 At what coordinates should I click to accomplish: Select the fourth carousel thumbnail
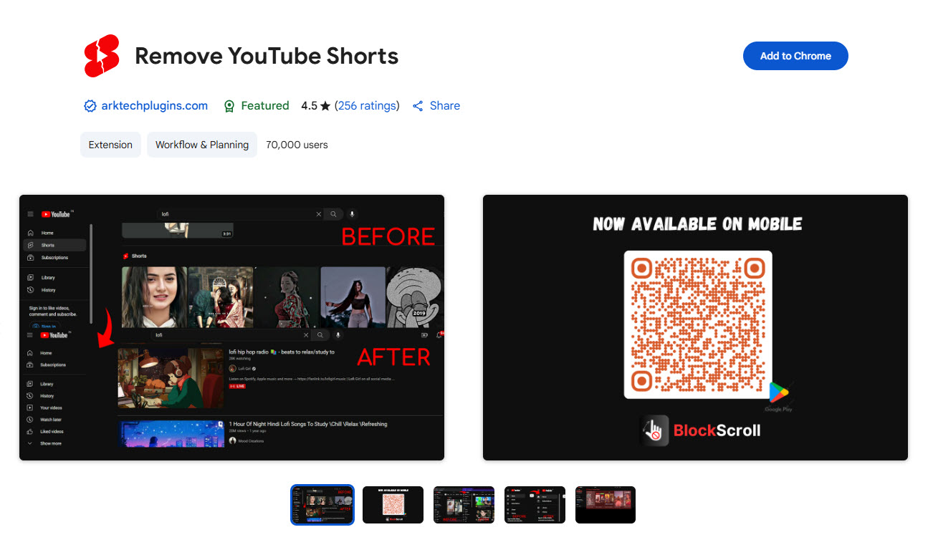point(535,505)
